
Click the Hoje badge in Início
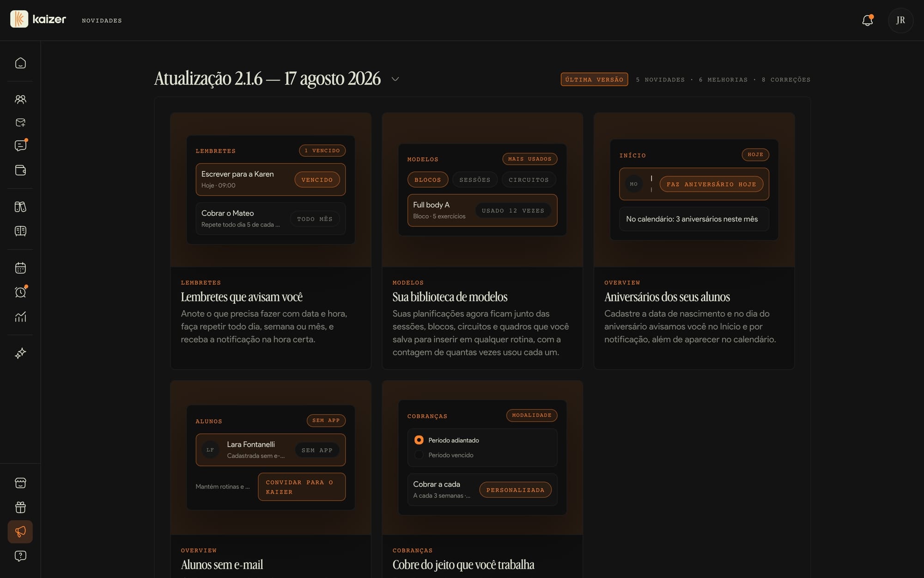coord(755,154)
